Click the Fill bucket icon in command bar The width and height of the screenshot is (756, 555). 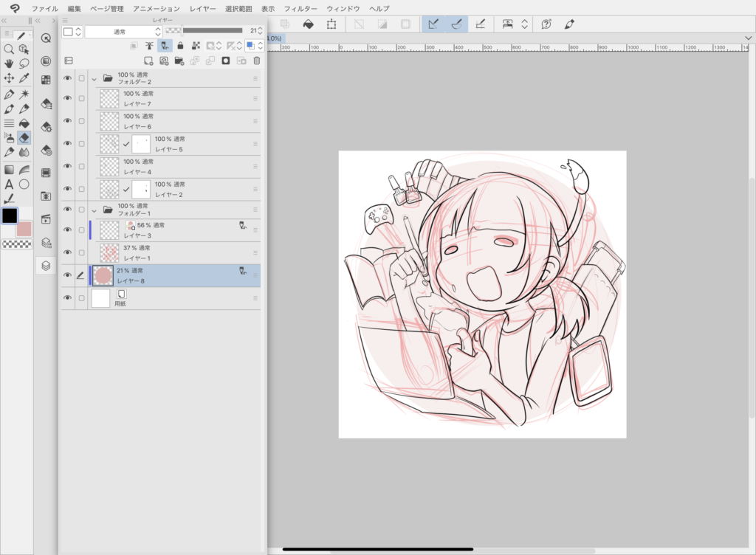click(x=309, y=24)
